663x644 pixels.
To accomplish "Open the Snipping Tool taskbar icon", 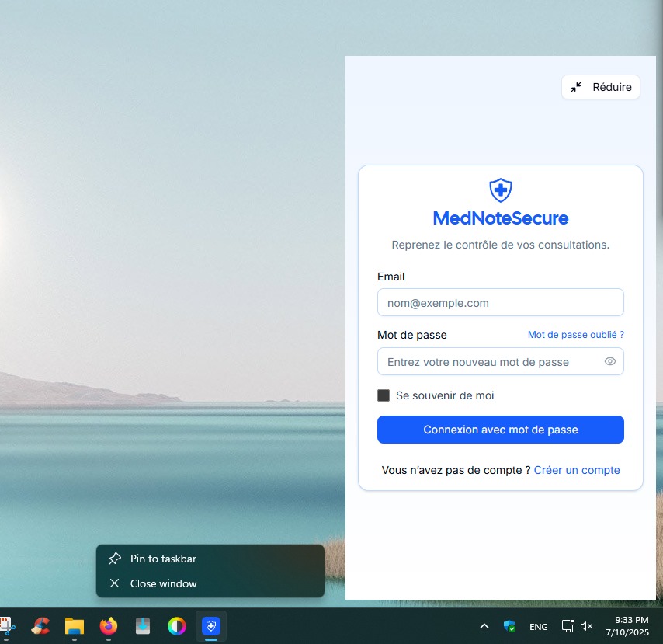I will tap(7, 626).
